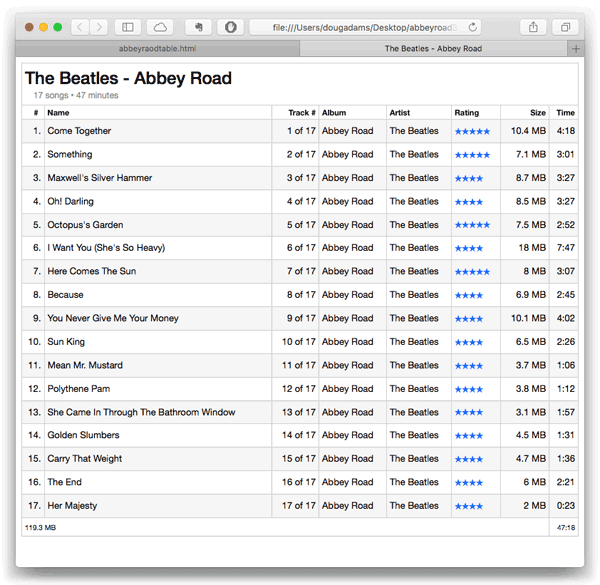Show the sidebar with the sidebar icon
This screenshot has width=600, height=585.
128,27
